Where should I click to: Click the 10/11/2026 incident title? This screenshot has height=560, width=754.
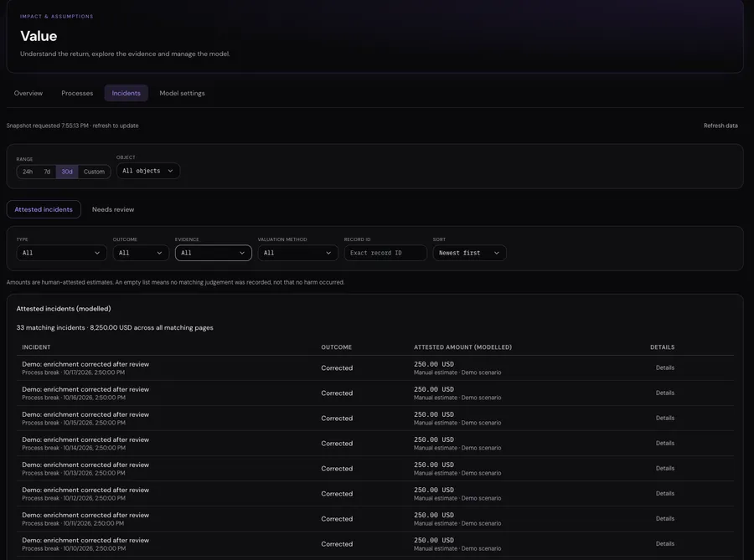click(x=85, y=515)
